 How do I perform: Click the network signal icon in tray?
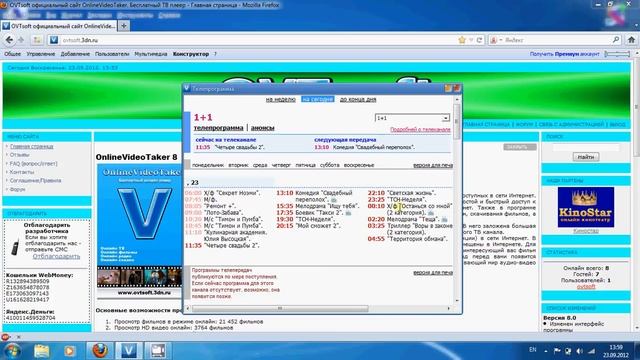pyautogui.click(x=591, y=351)
